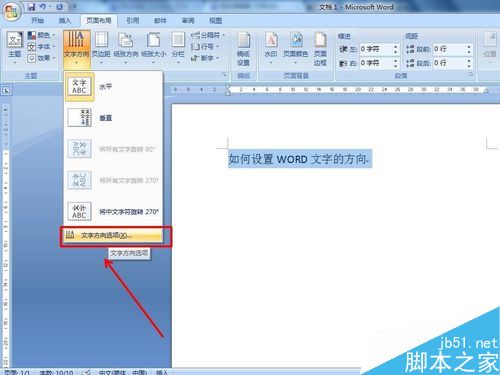Choose rotate Chinese characters 270° option
The width and height of the screenshot is (500, 375).
click(113, 212)
